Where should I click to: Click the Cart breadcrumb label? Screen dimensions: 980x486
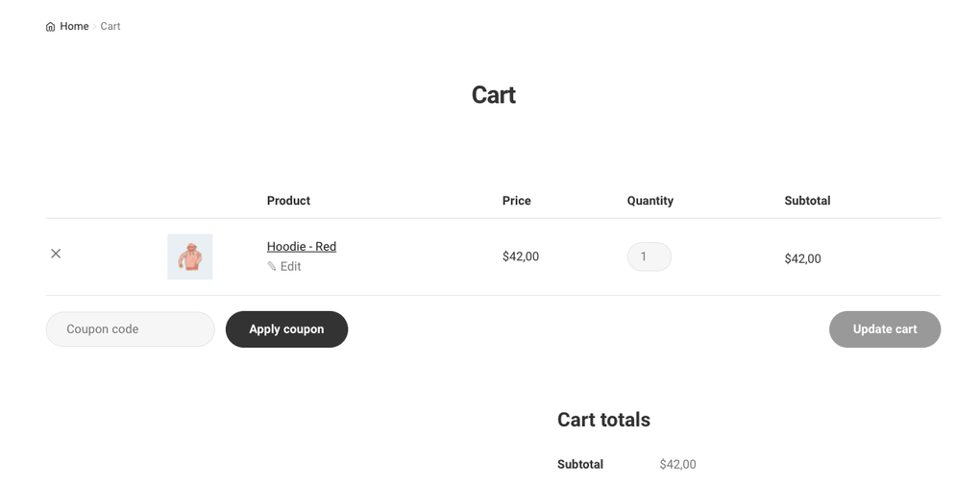[x=110, y=26]
